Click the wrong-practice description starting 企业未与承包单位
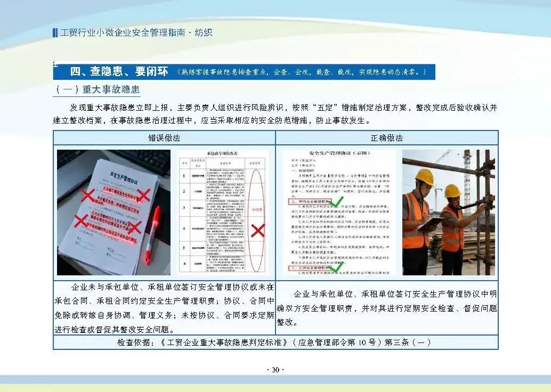 [164, 308]
